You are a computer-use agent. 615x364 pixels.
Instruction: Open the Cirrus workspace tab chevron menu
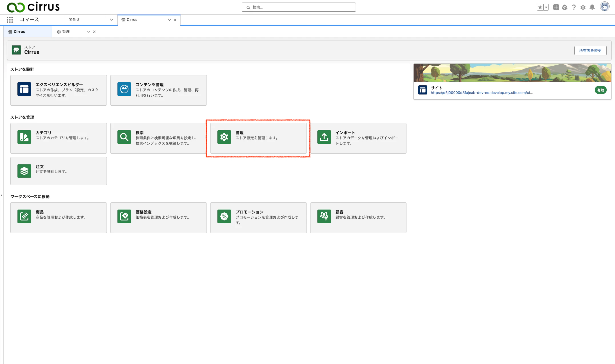point(169,20)
